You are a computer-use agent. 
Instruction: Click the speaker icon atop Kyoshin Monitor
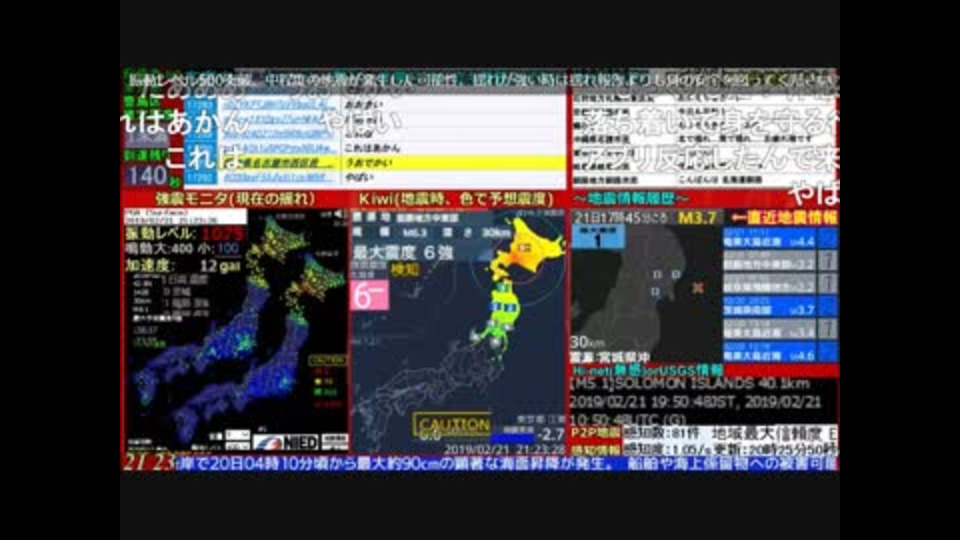(339, 214)
